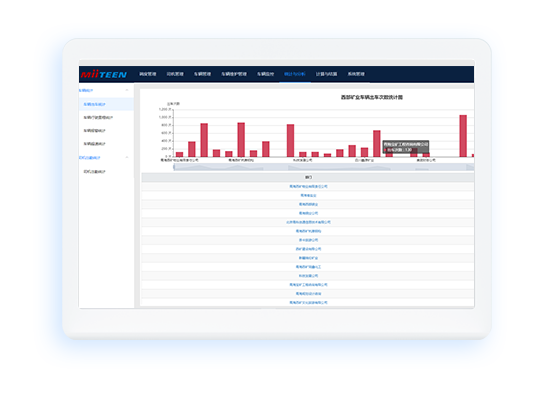Open the first company link in table
This screenshot has width=550, height=395.
308,187
